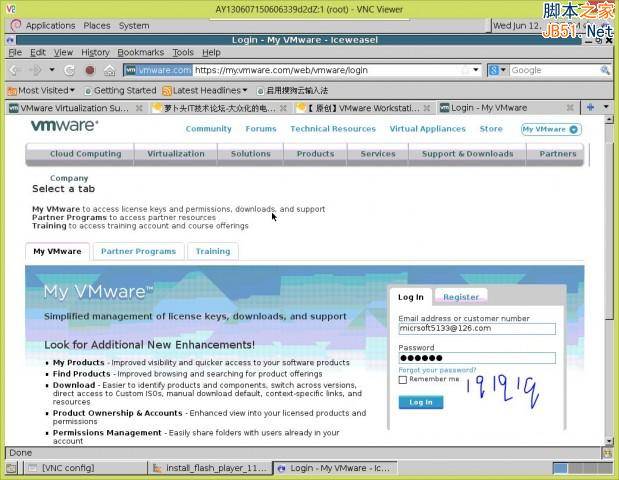
Task: Click the Google search engine icon
Action: (495, 70)
